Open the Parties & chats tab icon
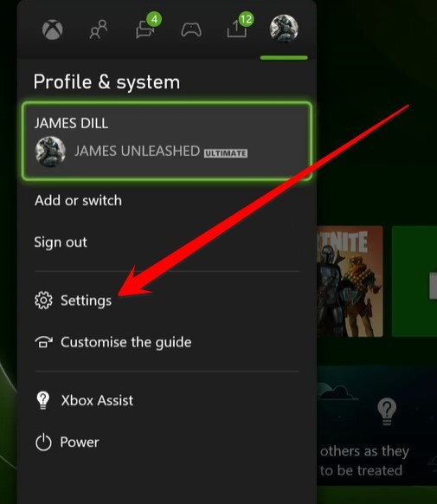The image size is (437, 504). [145, 30]
